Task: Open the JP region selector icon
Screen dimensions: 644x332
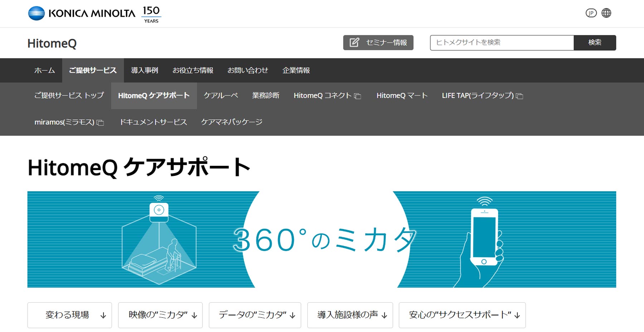Action: 591,13
